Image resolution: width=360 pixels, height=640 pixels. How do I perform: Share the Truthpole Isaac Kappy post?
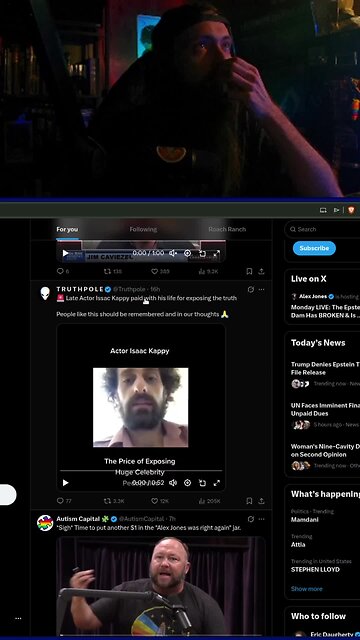pyautogui.click(x=261, y=501)
